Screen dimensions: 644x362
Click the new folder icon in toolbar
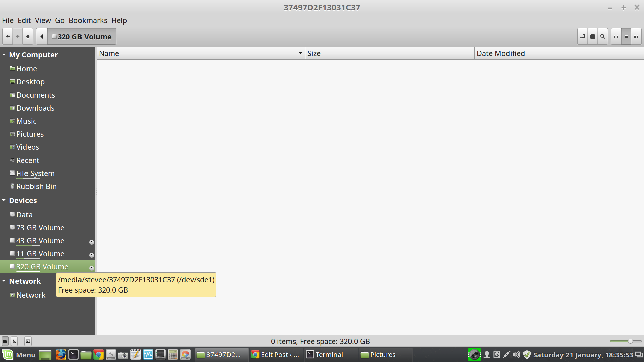pos(593,37)
